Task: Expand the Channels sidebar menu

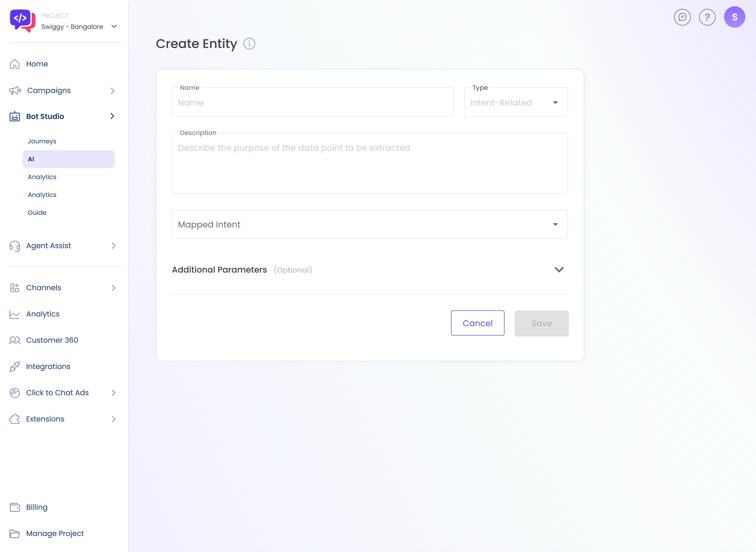Action: pos(113,288)
